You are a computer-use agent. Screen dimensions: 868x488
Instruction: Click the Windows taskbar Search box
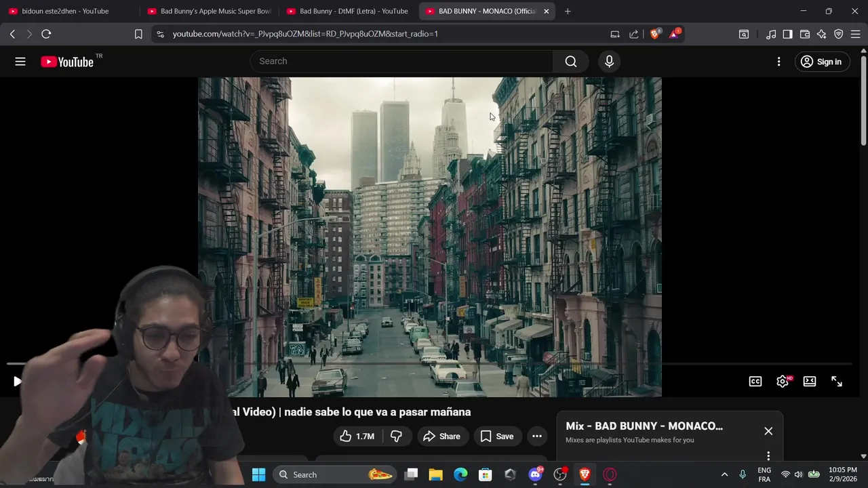coord(335,474)
